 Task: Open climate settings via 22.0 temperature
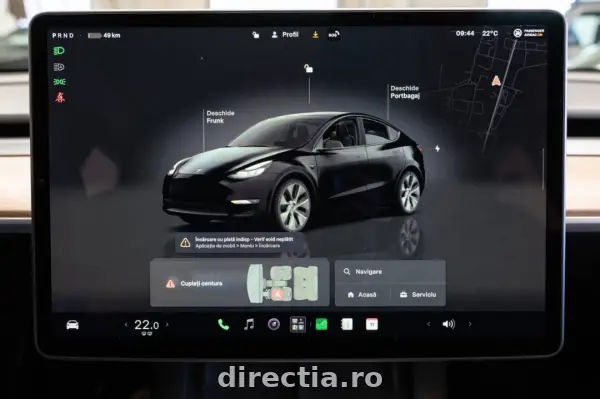pos(147,325)
